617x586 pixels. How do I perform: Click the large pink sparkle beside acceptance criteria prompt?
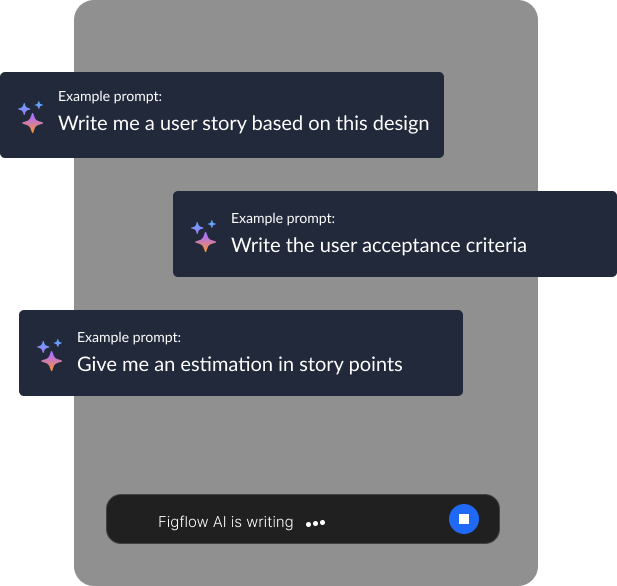pyautogui.click(x=206, y=242)
